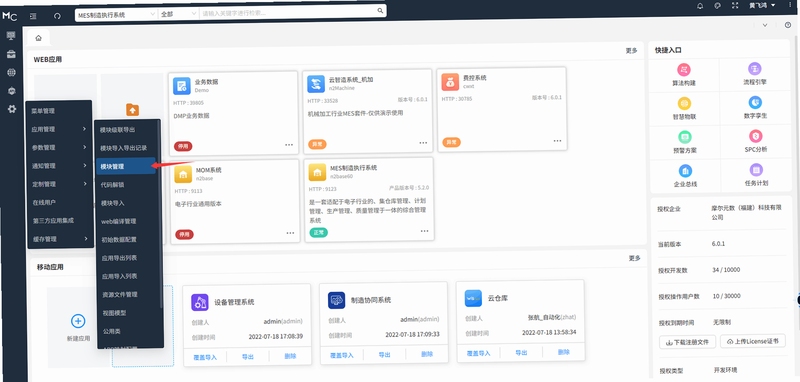Click the 业务数据 app icon

pyautogui.click(x=181, y=86)
